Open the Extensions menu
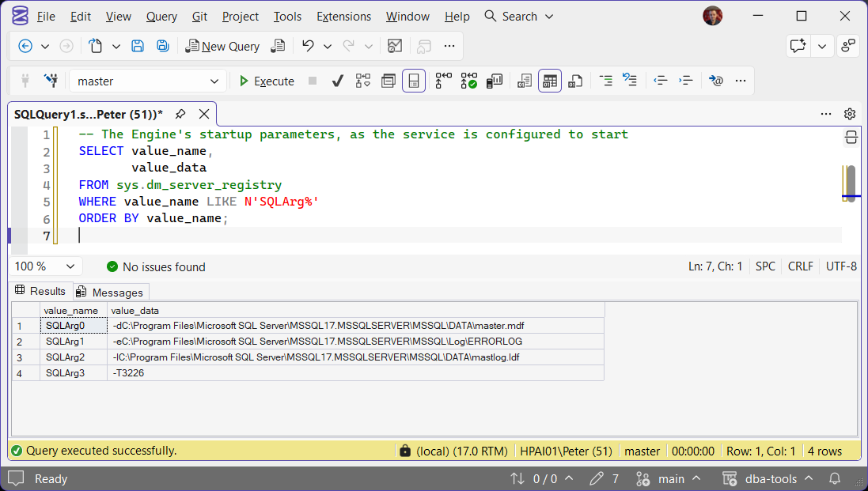 (x=343, y=17)
